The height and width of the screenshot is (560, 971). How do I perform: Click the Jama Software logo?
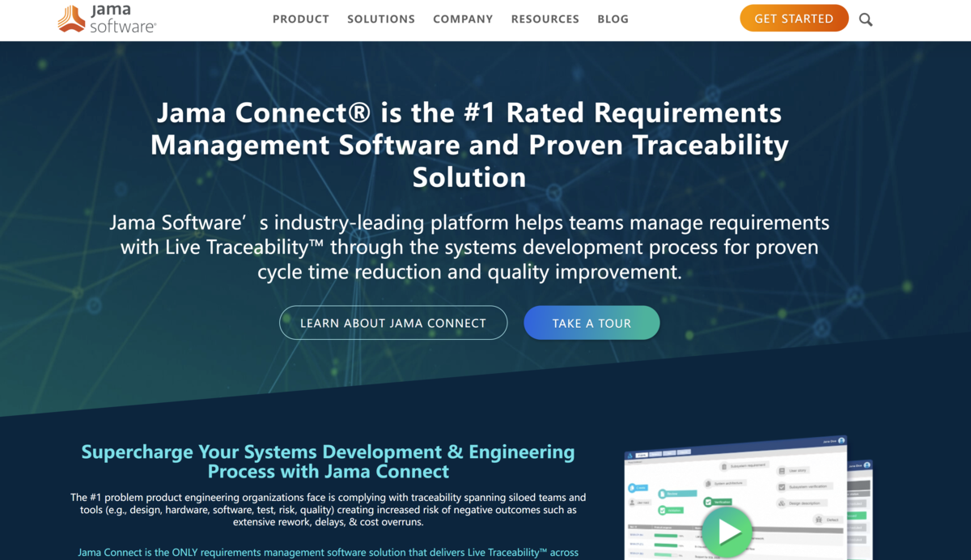tap(107, 19)
